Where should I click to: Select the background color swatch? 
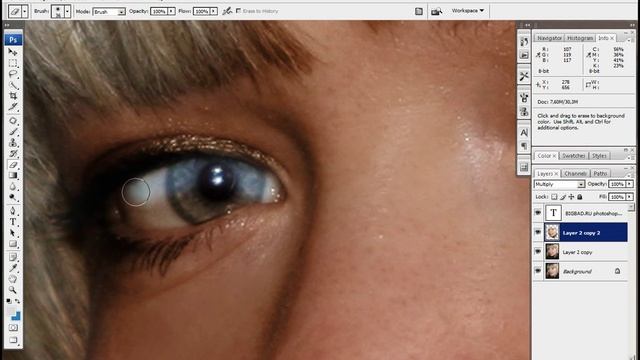pos(16,316)
